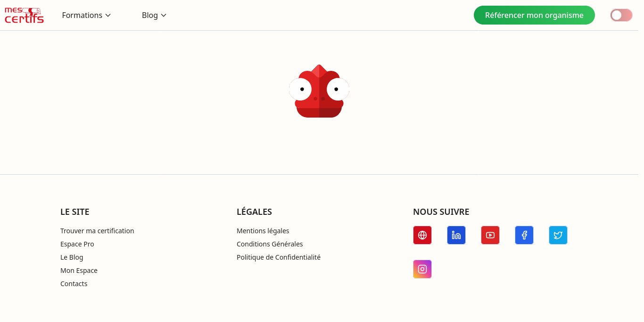Go to Espace Pro
Screen dimensions: 644x322
pos(77,244)
